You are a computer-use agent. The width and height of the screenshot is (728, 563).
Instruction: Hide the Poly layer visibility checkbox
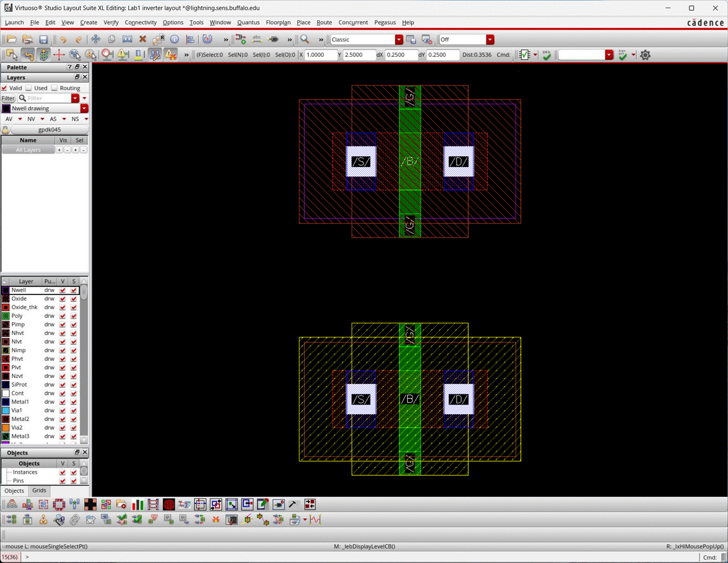[x=62, y=315]
